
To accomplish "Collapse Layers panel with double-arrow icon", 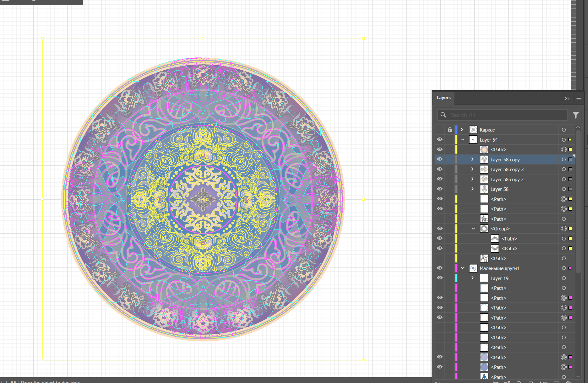I will tap(567, 99).
